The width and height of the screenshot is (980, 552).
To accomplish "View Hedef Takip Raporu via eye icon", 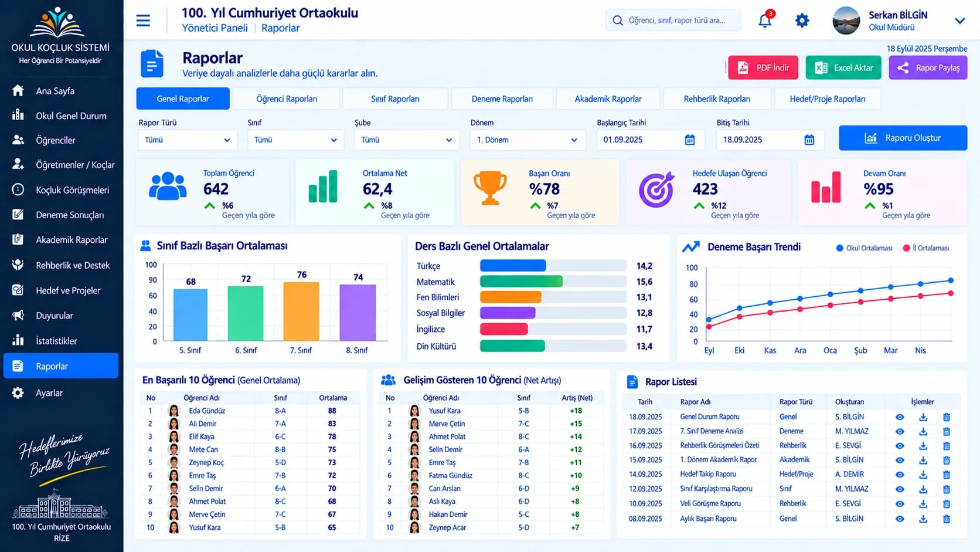I will coord(900,475).
